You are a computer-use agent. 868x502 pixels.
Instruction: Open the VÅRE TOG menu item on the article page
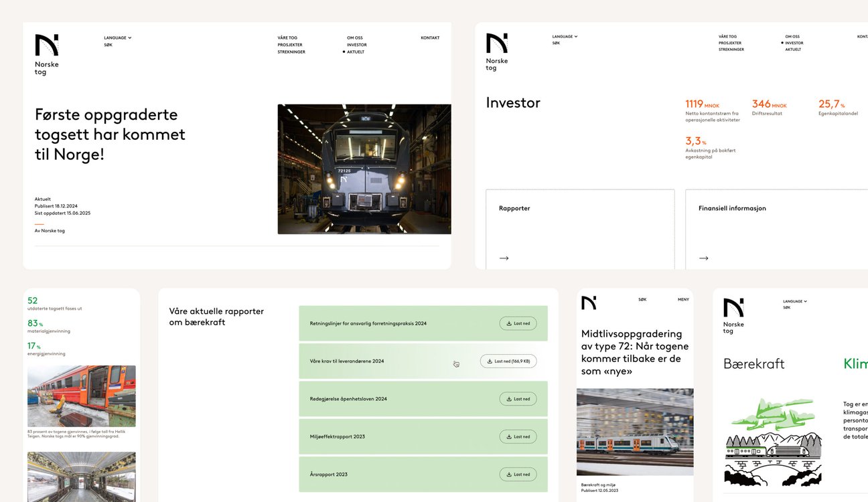[x=287, y=38]
